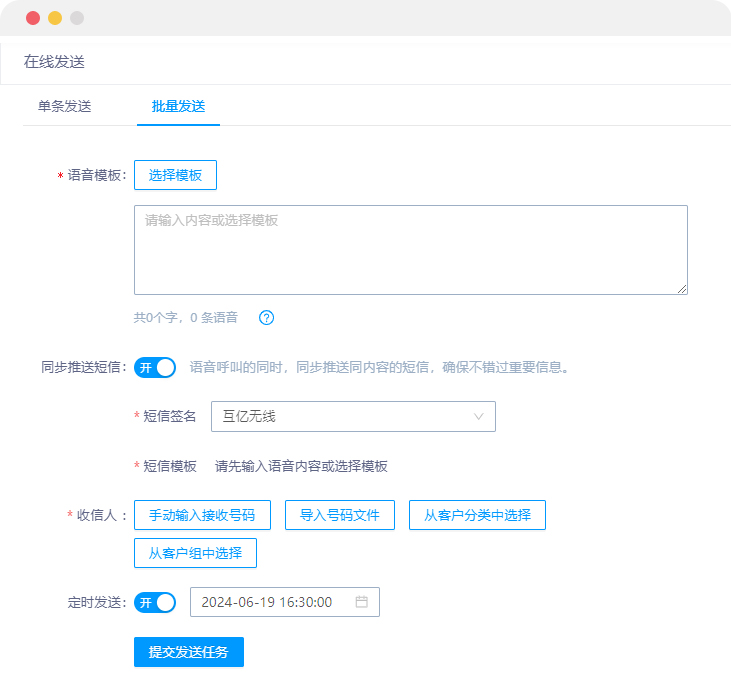This screenshot has width=731, height=690.
Task: Click the red window close dot
Action: click(33, 18)
